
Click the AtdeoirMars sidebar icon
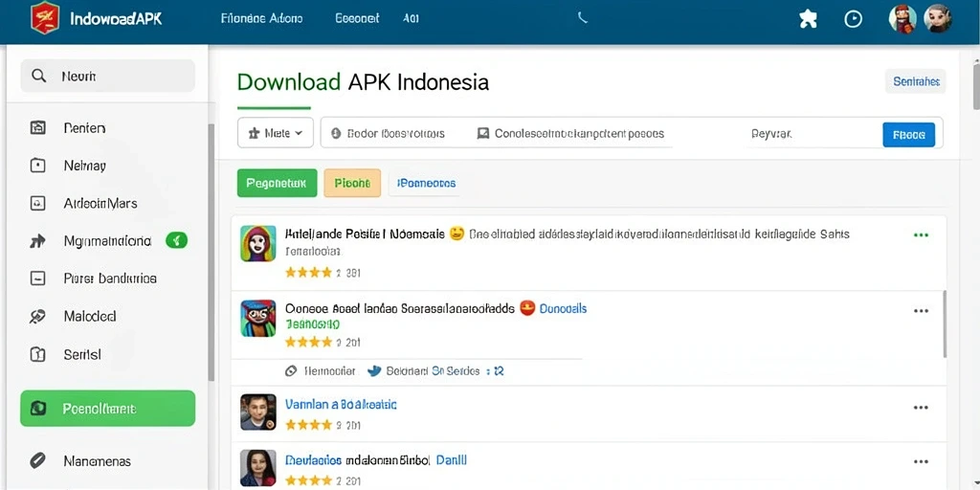tap(38, 203)
